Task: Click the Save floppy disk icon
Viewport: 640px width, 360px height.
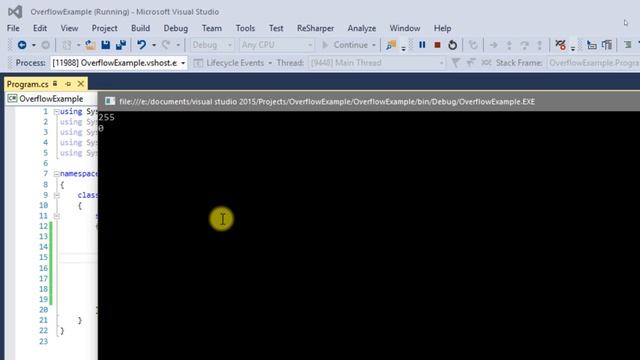Action: click(106, 45)
